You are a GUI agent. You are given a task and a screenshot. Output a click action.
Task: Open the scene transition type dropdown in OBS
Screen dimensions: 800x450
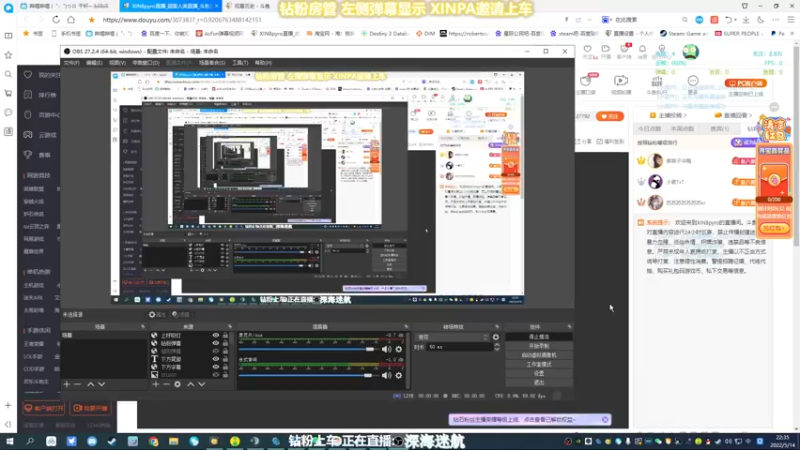coord(453,337)
